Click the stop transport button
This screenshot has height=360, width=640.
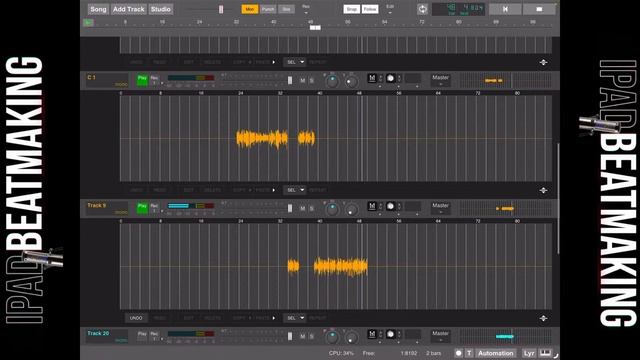click(x=539, y=9)
